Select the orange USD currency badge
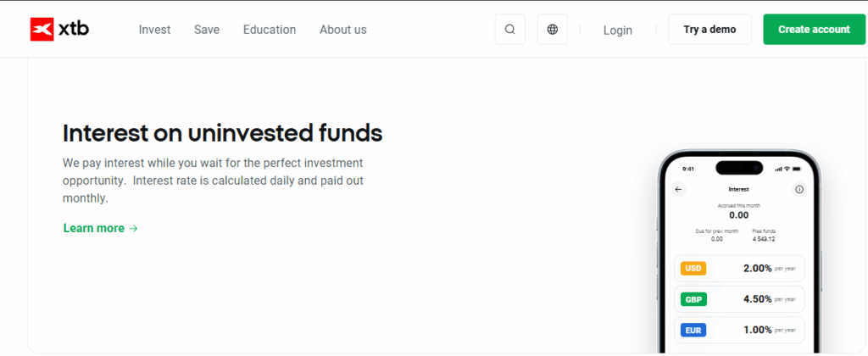868x356 pixels. coord(693,269)
